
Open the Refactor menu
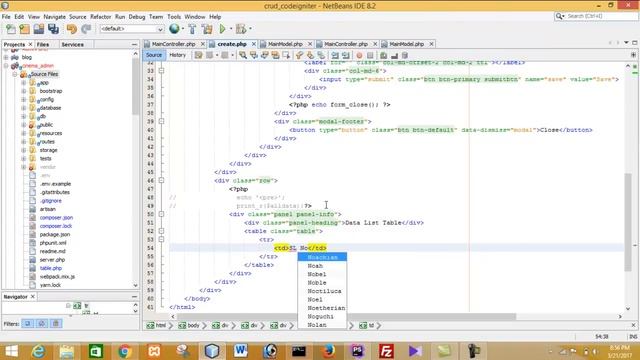coord(100,17)
